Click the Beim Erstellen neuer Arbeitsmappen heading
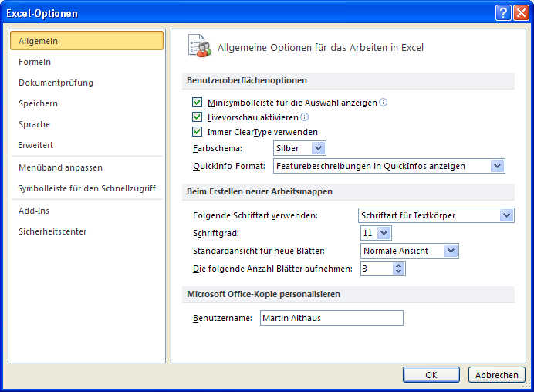The width and height of the screenshot is (534, 392). coord(259,191)
